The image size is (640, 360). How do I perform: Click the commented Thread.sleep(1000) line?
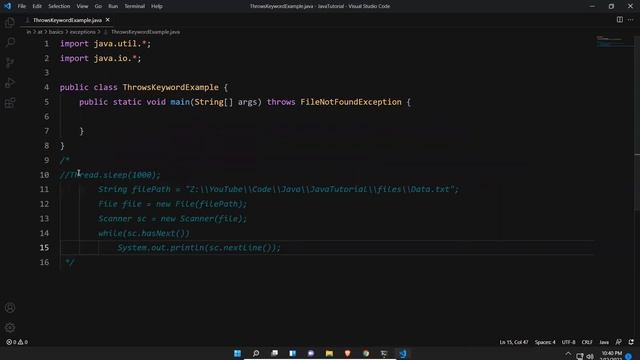[x=110, y=175]
